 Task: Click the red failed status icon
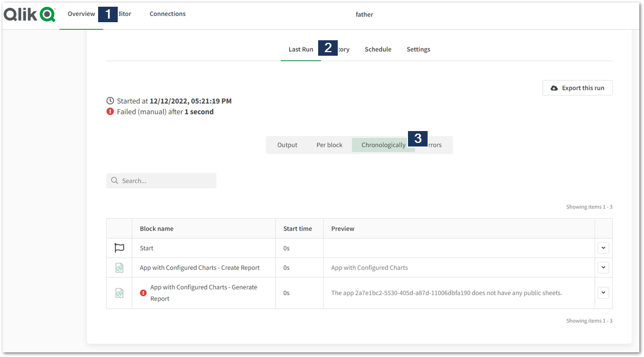[110, 111]
